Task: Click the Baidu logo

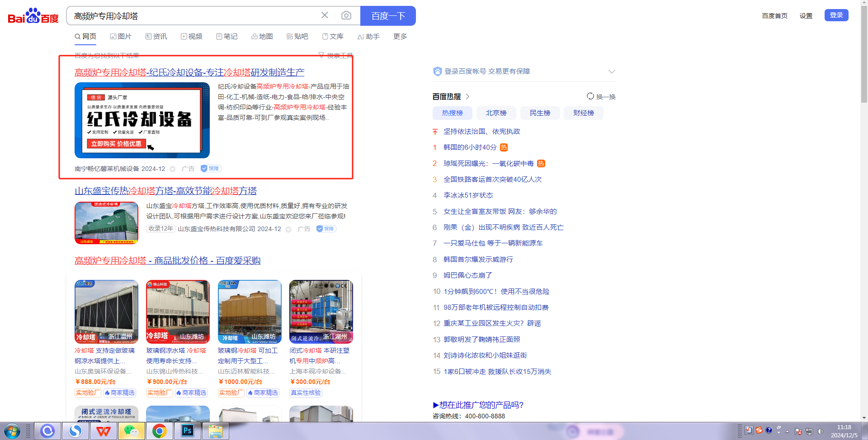Action: [x=33, y=16]
